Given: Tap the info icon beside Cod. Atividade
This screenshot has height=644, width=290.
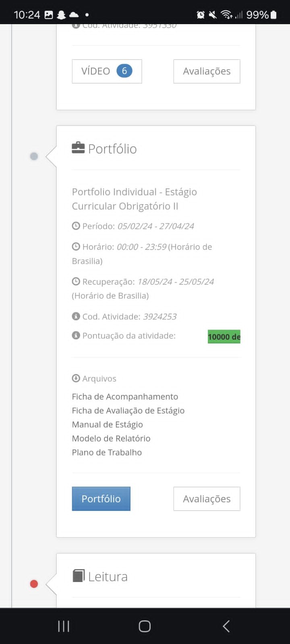Looking at the screenshot, I should tap(76, 316).
